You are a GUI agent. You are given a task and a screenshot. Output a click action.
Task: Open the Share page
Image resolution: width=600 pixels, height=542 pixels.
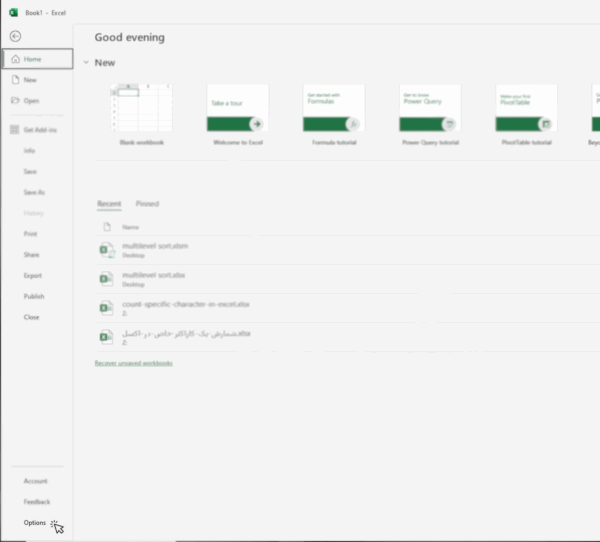(38, 255)
